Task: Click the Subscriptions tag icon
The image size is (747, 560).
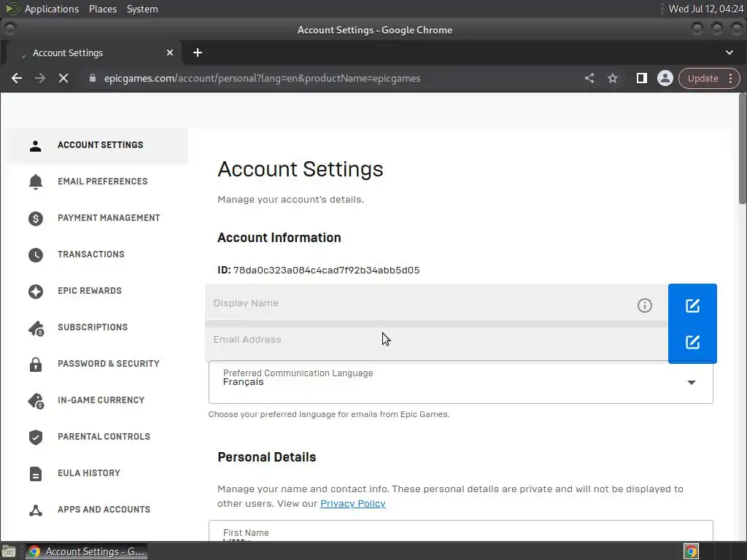Action: coord(36,328)
